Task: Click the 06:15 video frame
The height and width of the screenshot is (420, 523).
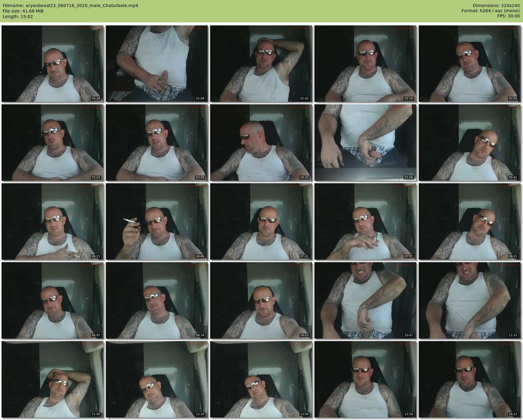Action: (52, 221)
